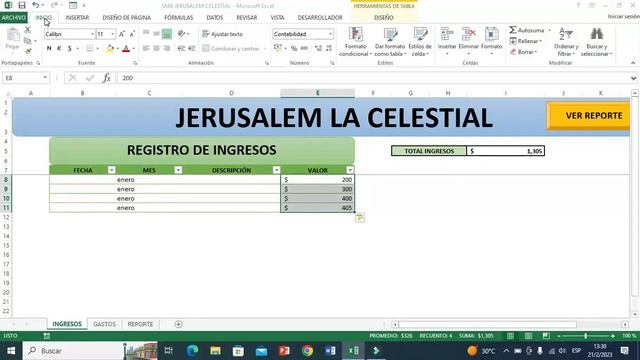Toggle center horizontal alignment
Screen dimensions: 640x360
(x=156, y=49)
